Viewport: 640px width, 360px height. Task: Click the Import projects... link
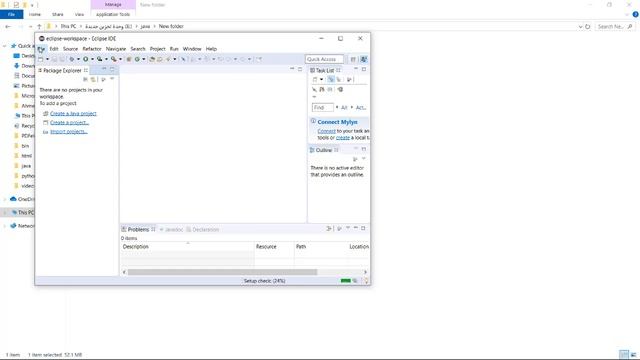point(69,131)
